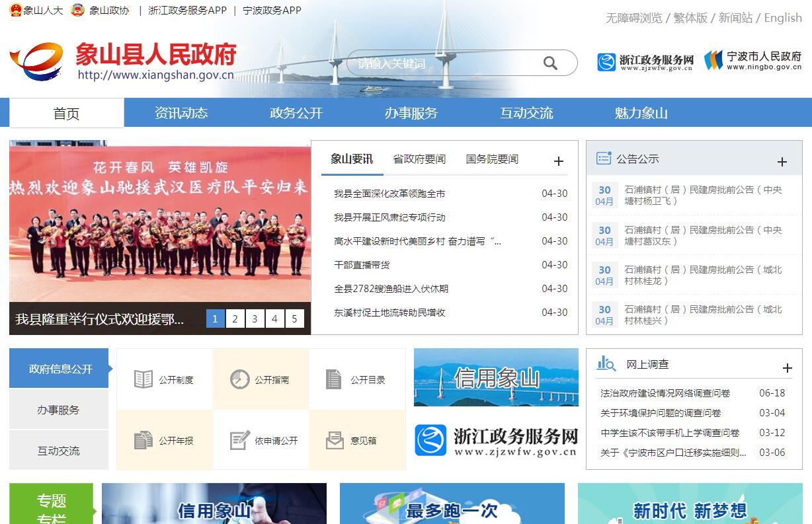The image size is (812, 524).
Task: Switch to the 国务院要闻 tab
Action: pyautogui.click(x=492, y=159)
